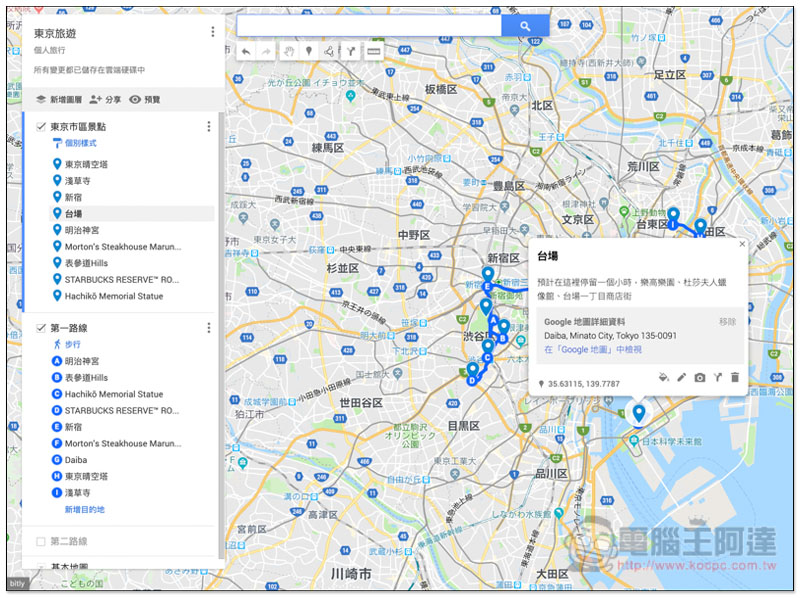
Task: Click the pencil edit icon in popup
Action: (x=682, y=378)
